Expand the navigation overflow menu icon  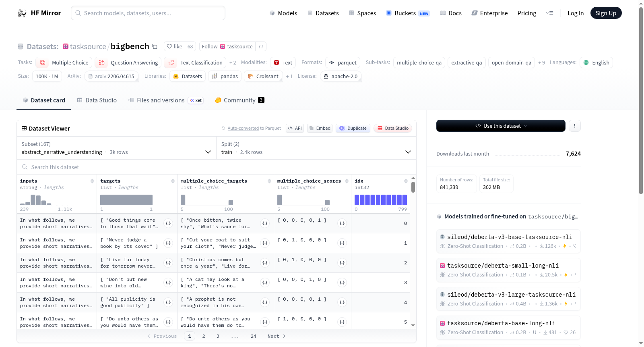click(x=549, y=13)
